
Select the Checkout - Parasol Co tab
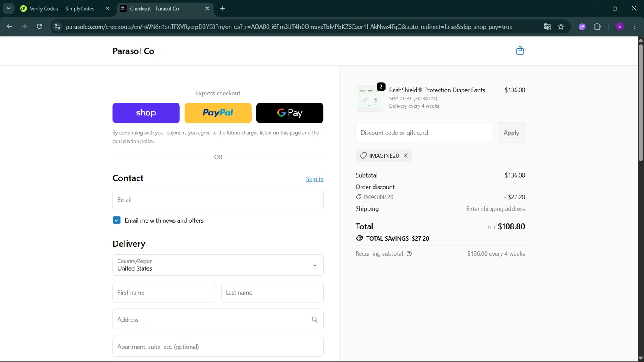click(x=165, y=9)
